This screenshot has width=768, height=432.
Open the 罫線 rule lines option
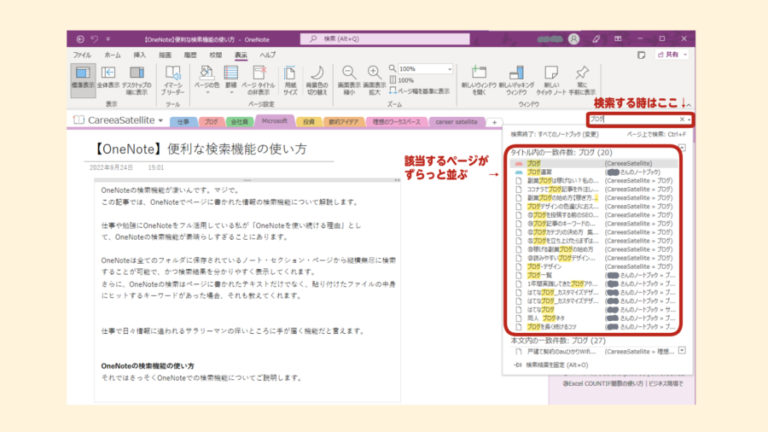point(231,80)
